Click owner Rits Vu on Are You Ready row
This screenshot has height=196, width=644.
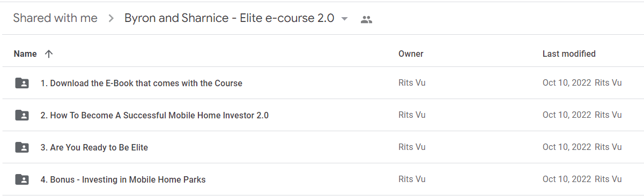tap(412, 147)
